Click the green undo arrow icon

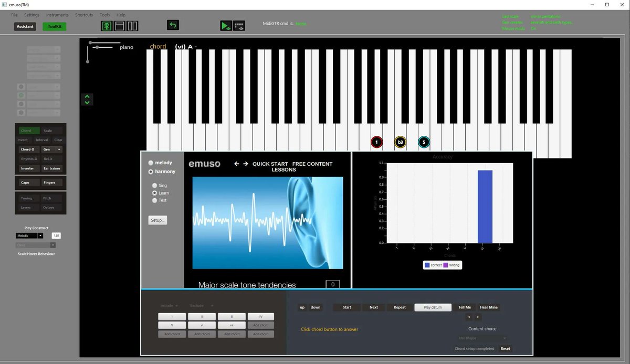173,25
